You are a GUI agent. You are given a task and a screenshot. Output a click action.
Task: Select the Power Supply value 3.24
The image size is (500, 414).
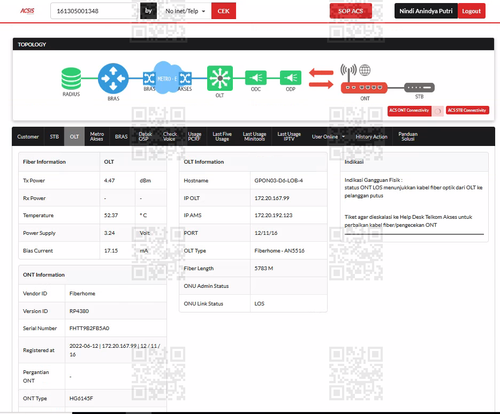point(109,233)
